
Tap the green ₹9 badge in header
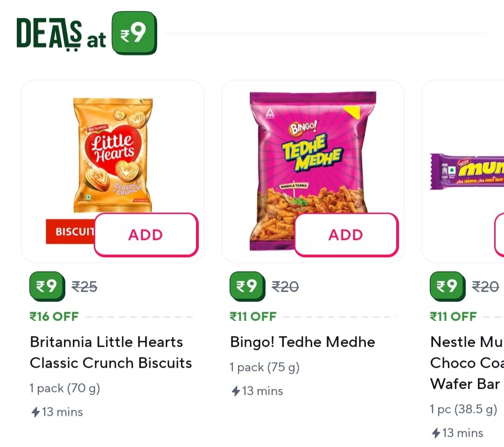134,34
